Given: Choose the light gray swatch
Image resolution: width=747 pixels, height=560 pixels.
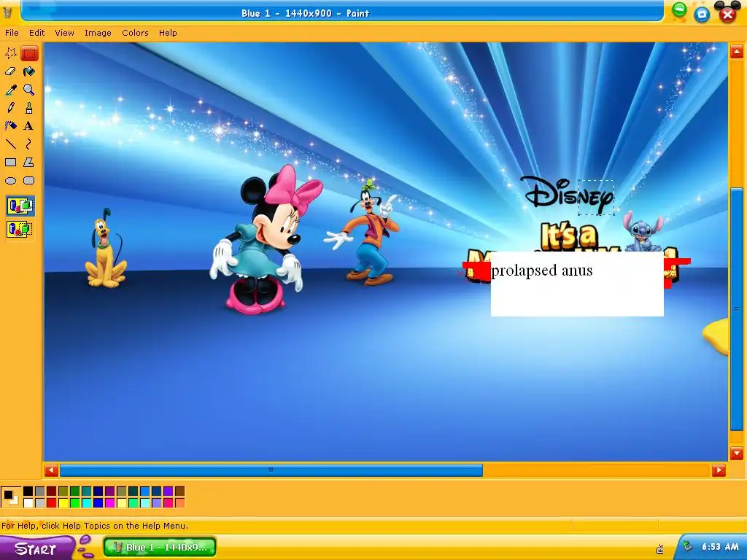Looking at the screenshot, I should [x=39, y=503].
